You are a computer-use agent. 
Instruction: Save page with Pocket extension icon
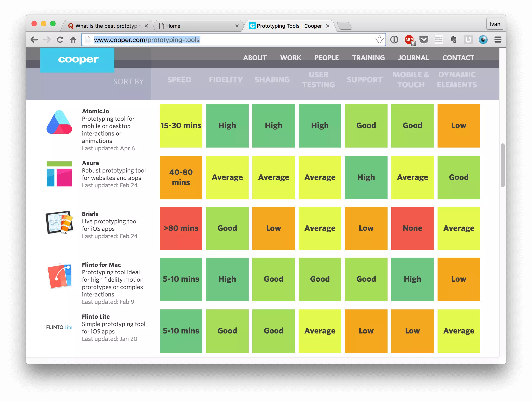tap(424, 39)
